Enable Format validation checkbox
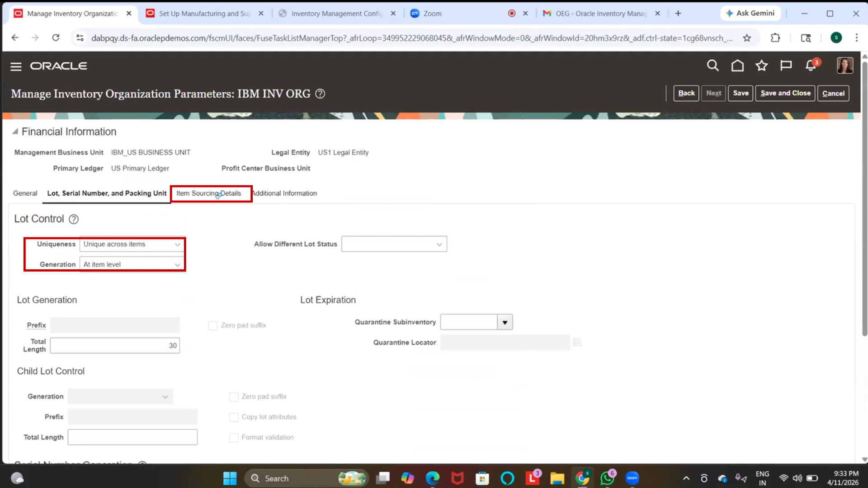The image size is (868, 488). click(x=234, y=437)
